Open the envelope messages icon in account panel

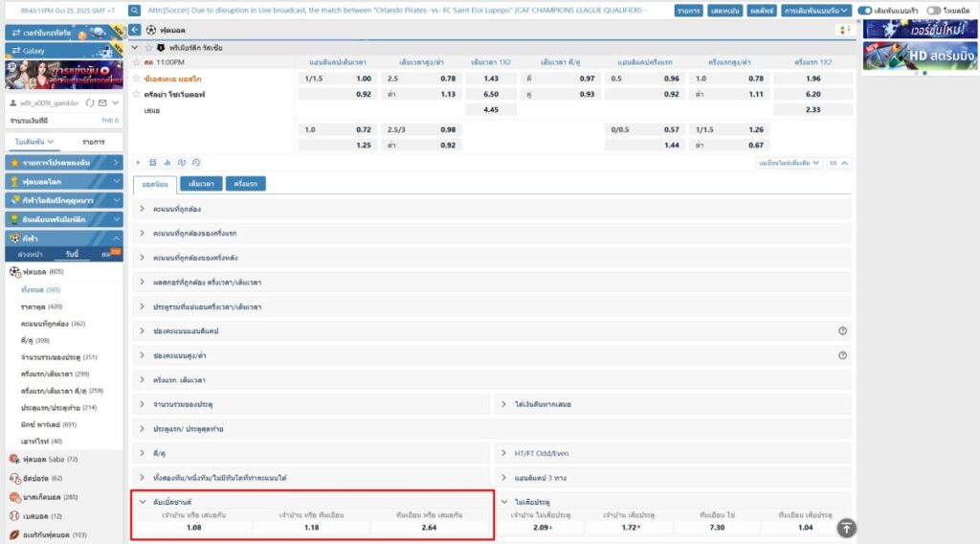pyautogui.click(x=102, y=102)
